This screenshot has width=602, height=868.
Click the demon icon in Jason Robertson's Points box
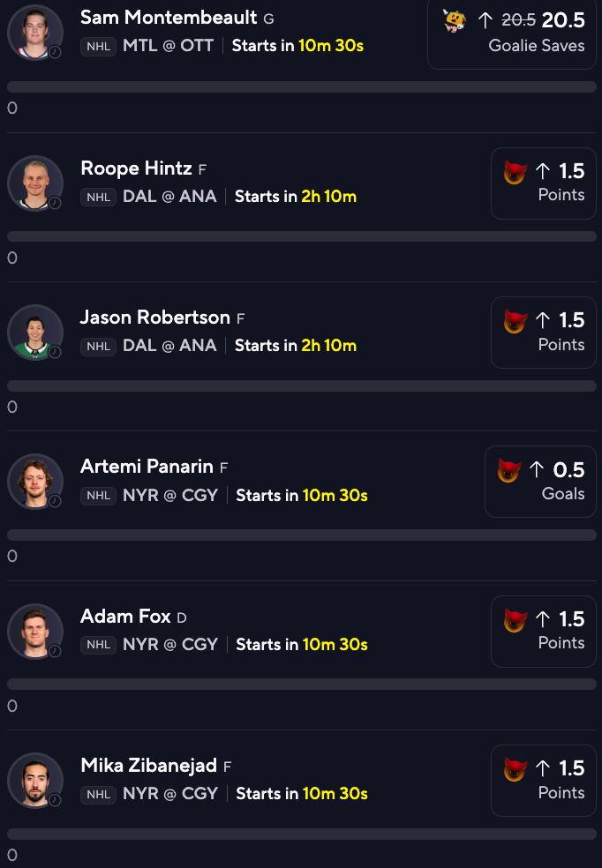click(x=515, y=320)
